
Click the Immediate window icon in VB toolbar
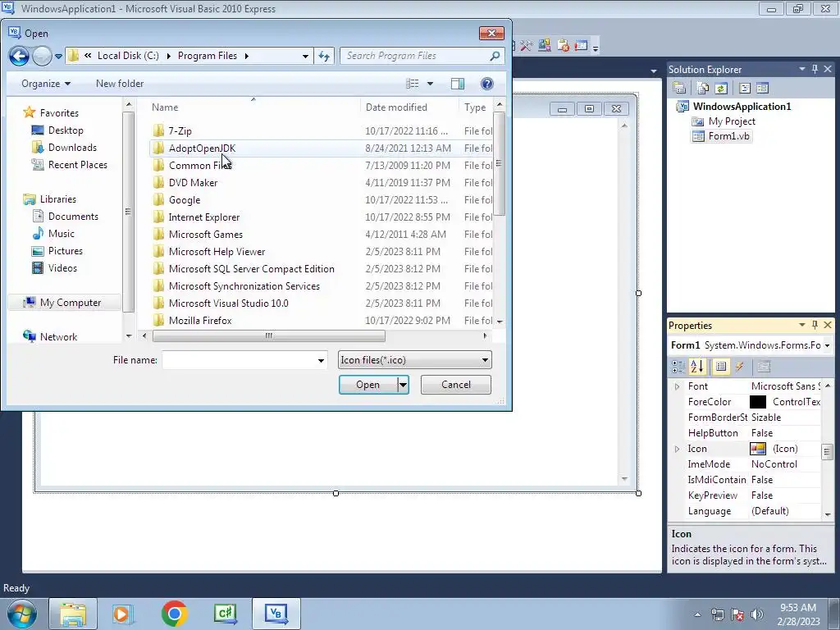coord(581,46)
